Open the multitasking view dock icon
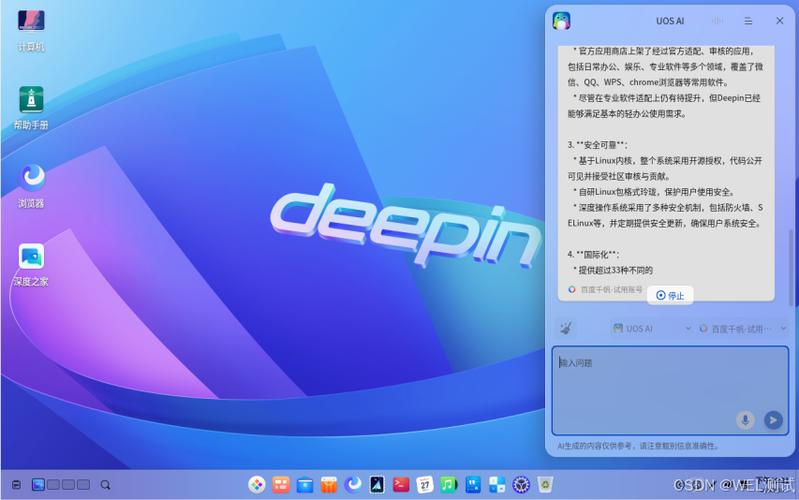Viewport: 799px width, 500px height. 281,484
